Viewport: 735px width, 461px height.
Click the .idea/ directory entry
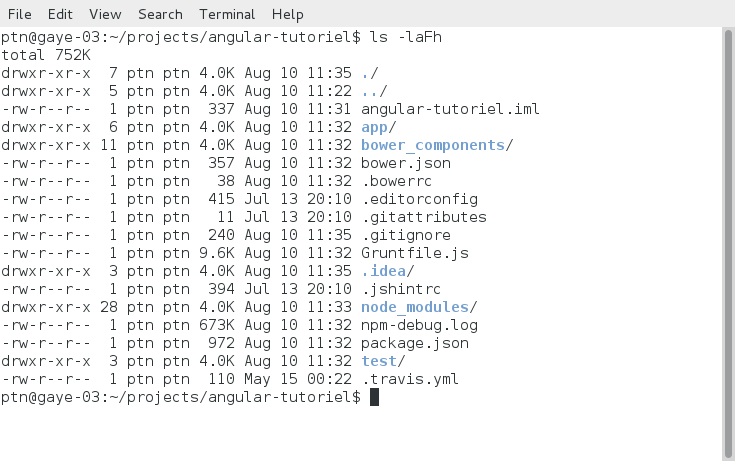387,271
